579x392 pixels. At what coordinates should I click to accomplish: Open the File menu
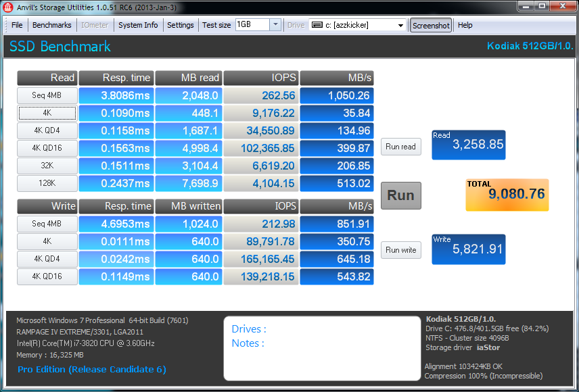pos(17,25)
